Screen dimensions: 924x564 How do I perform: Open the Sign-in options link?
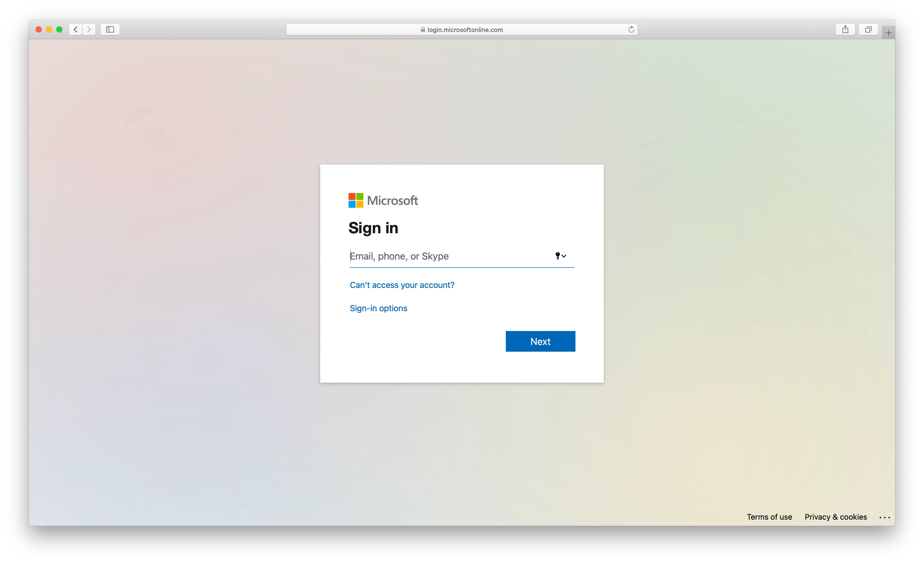(378, 308)
